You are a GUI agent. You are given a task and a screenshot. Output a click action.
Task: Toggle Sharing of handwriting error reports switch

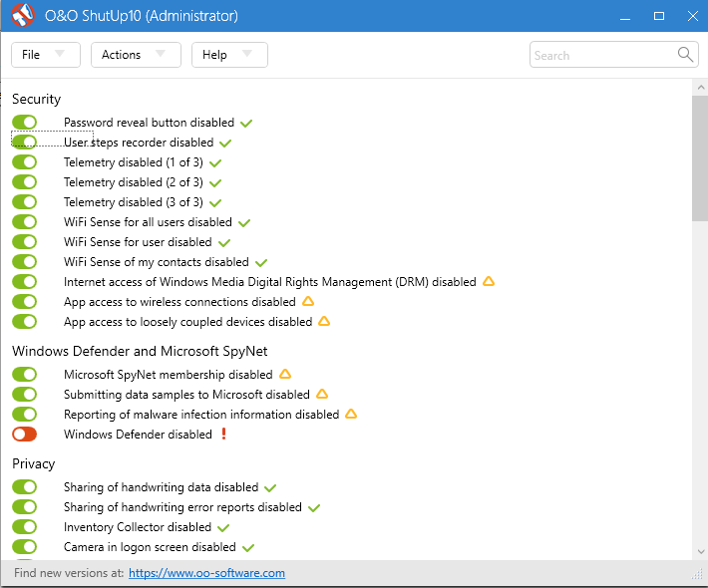[x=24, y=506]
